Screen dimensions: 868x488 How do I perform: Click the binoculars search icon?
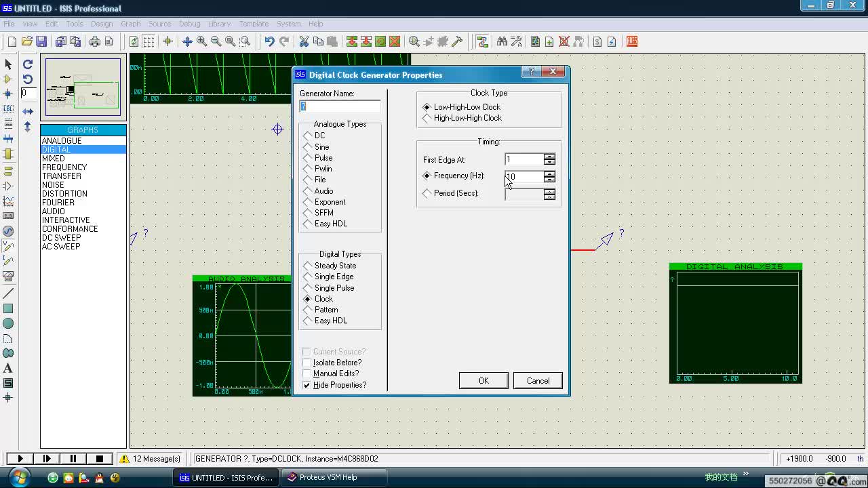point(502,41)
